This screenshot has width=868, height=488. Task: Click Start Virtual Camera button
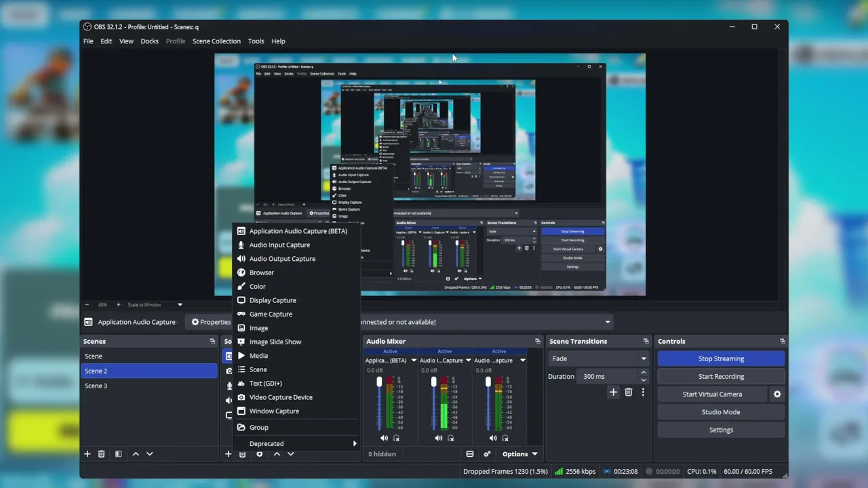tap(712, 394)
